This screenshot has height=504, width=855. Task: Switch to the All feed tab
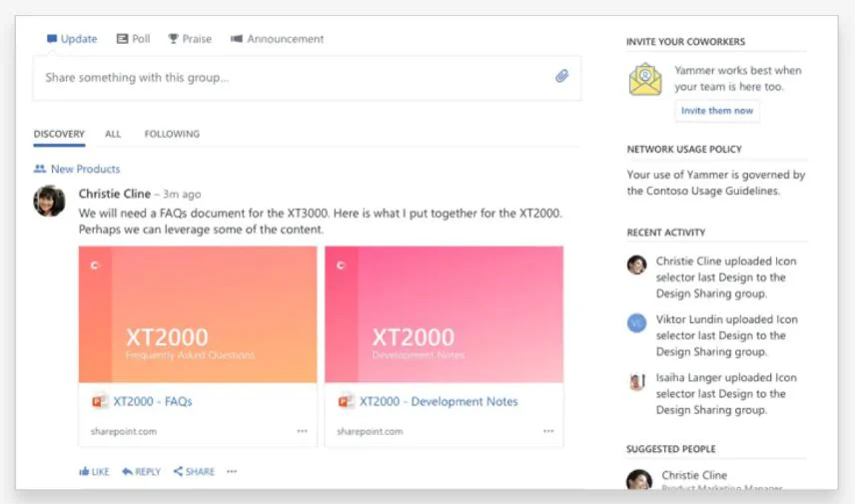(x=113, y=134)
